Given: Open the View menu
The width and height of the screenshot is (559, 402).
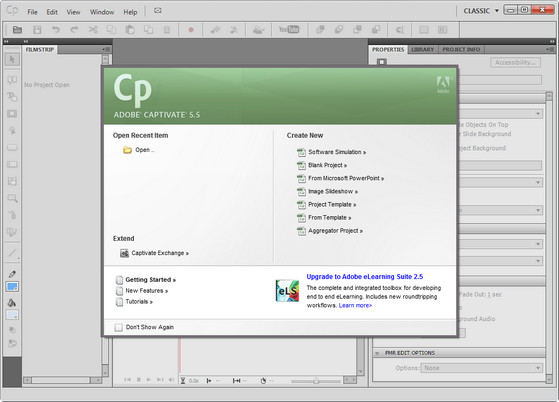Looking at the screenshot, I should click(73, 12).
